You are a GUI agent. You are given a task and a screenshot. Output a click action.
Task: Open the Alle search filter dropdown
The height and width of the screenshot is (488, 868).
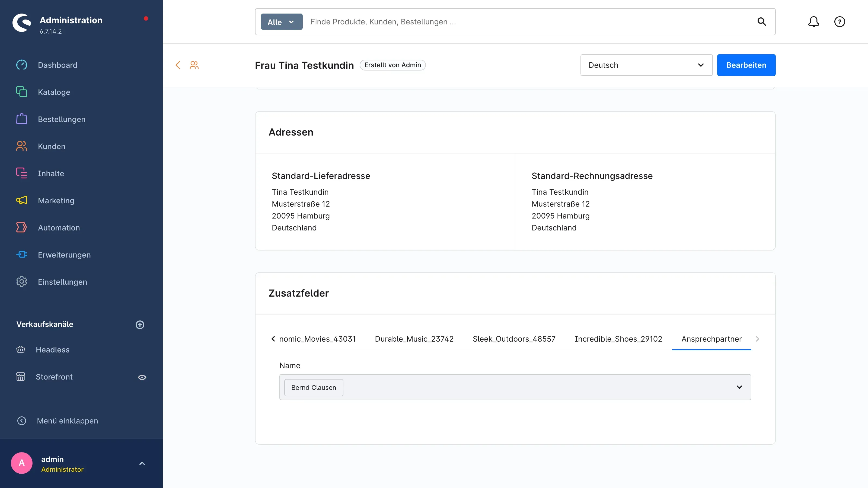point(281,22)
